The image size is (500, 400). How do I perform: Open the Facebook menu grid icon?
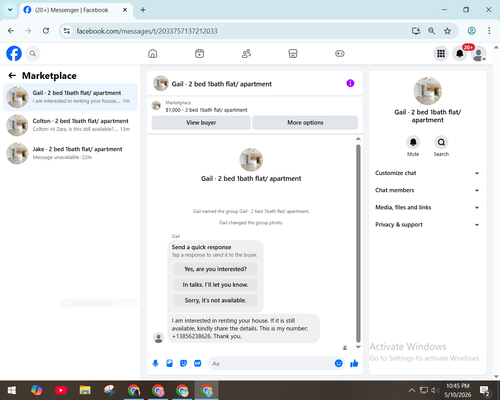(441, 53)
